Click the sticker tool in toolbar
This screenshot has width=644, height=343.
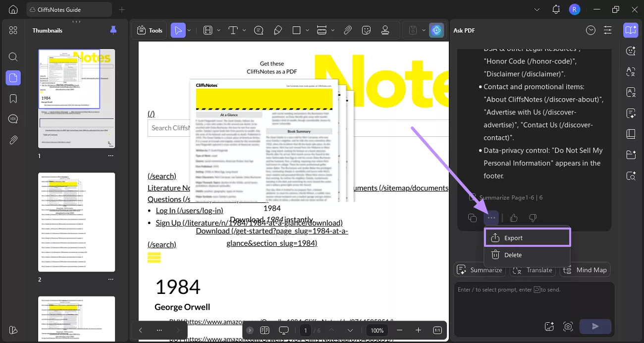pyautogui.click(x=367, y=30)
